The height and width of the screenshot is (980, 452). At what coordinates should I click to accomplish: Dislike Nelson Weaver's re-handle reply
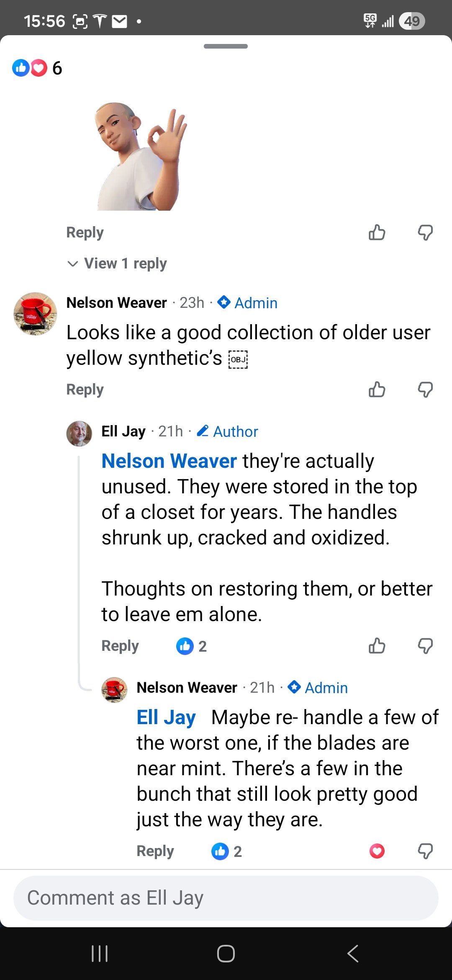coord(425,851)
